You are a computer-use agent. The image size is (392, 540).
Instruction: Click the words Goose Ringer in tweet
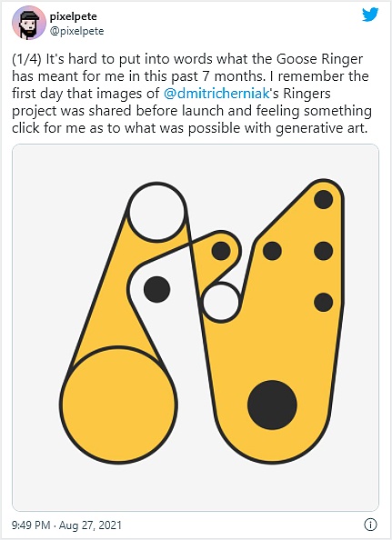pos(319,59)
